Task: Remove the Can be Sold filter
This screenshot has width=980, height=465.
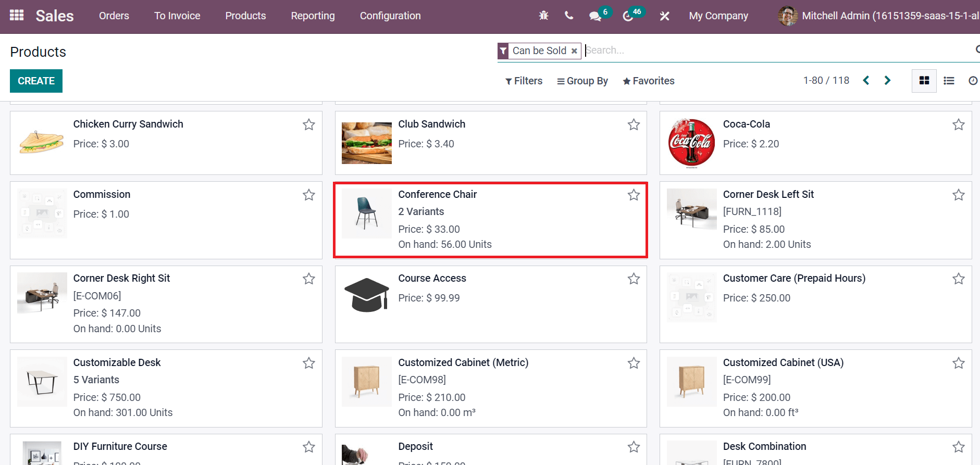Action: (574, 51)
